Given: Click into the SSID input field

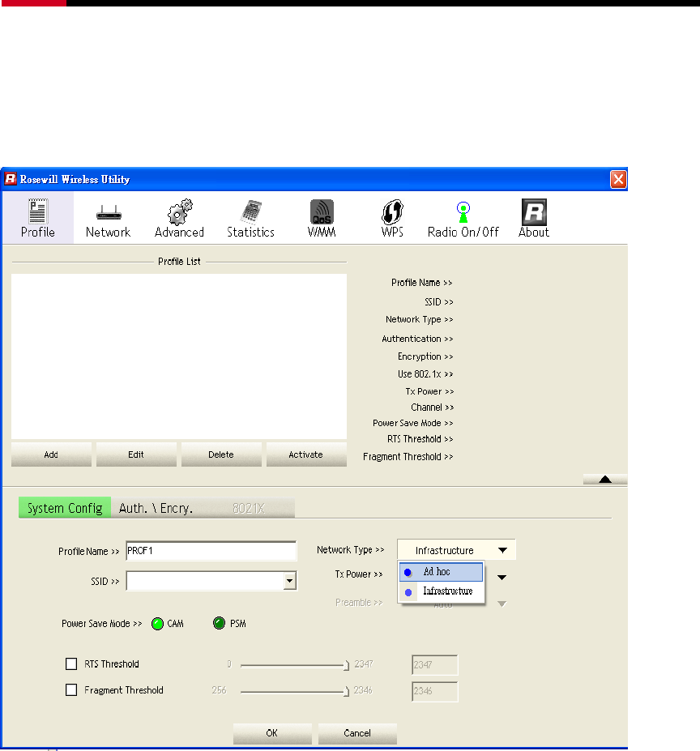Looking at the screenshot, I should pyautogui.click(x=205, y=581).
